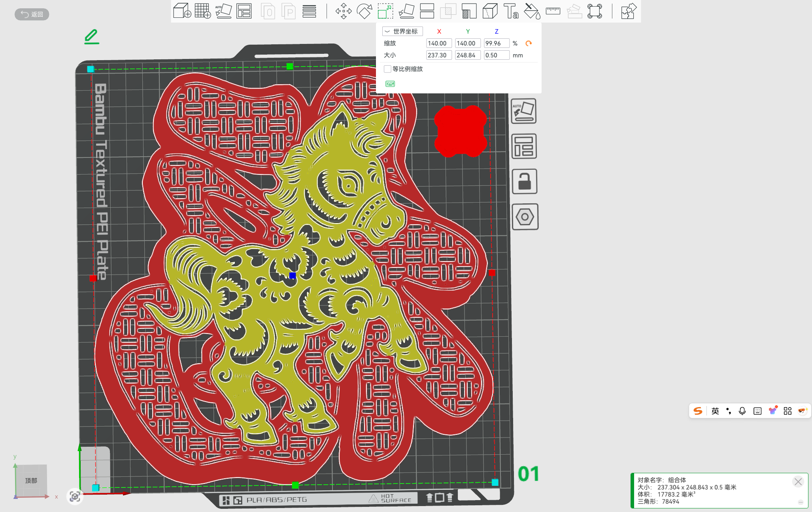Open the IME soft keyboard icon
The height and width of the screenshot is (512, 812).
(x=757, y=411)
